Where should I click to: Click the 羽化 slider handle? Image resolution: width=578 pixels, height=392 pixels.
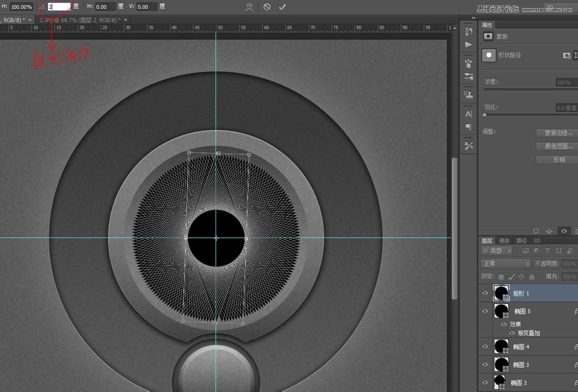(x=484, y=115)
